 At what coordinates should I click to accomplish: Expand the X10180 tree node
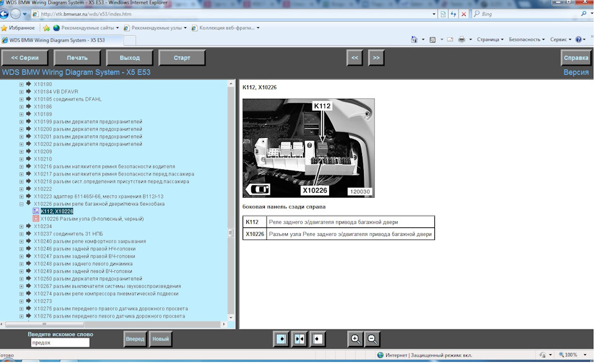[x=21, y=84]
